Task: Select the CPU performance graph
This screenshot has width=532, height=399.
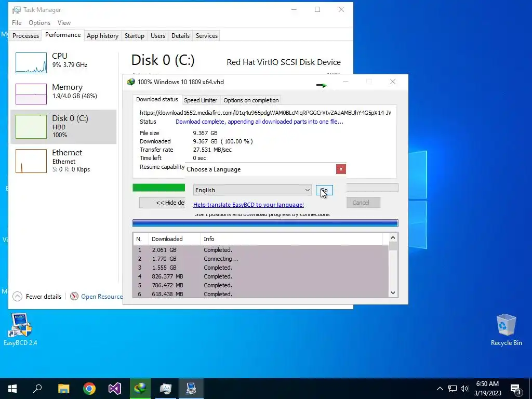Action: [x=31, y=63]
